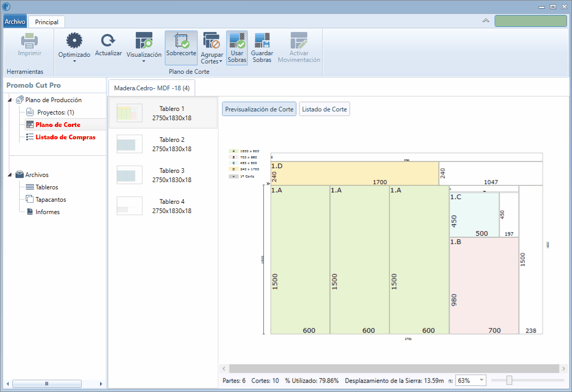The height and width of the screenshot is (392, 572).
Task: Switch to the Principal ribbon tab
Action: click(46, 22)
